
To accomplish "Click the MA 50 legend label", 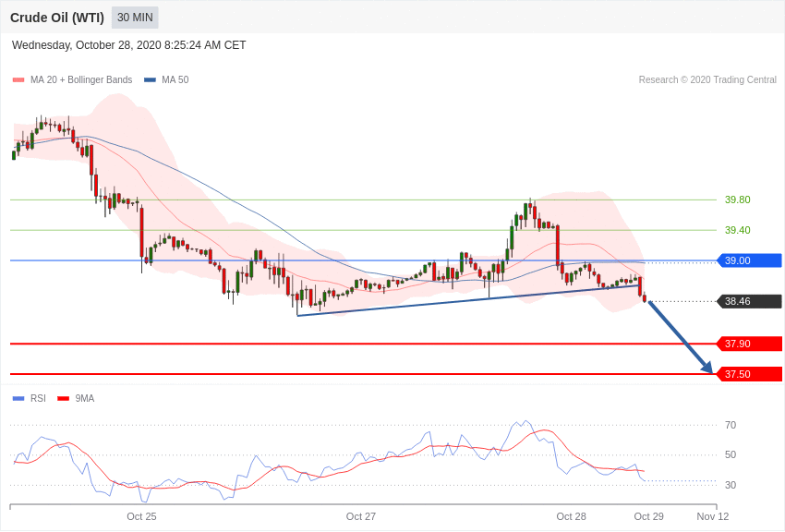I will 175,79.
